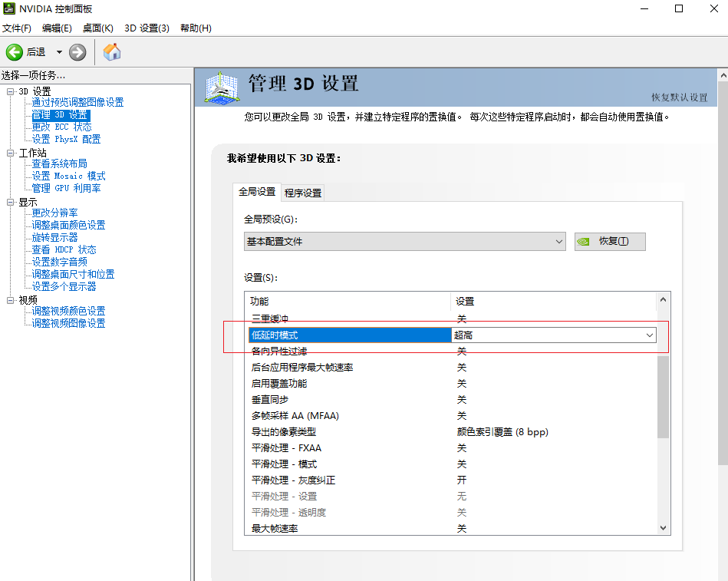Open 调整桌面尺寸和位置 task

pos(73,274)
